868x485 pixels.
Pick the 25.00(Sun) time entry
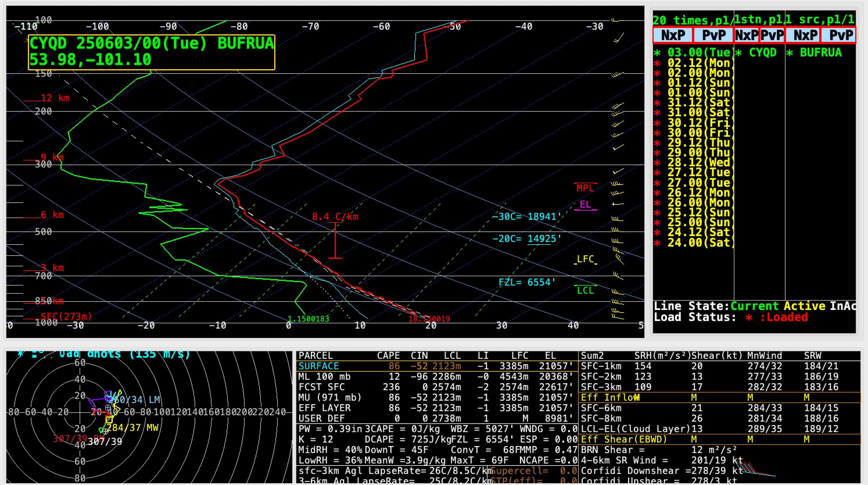[x=693, y=222]
